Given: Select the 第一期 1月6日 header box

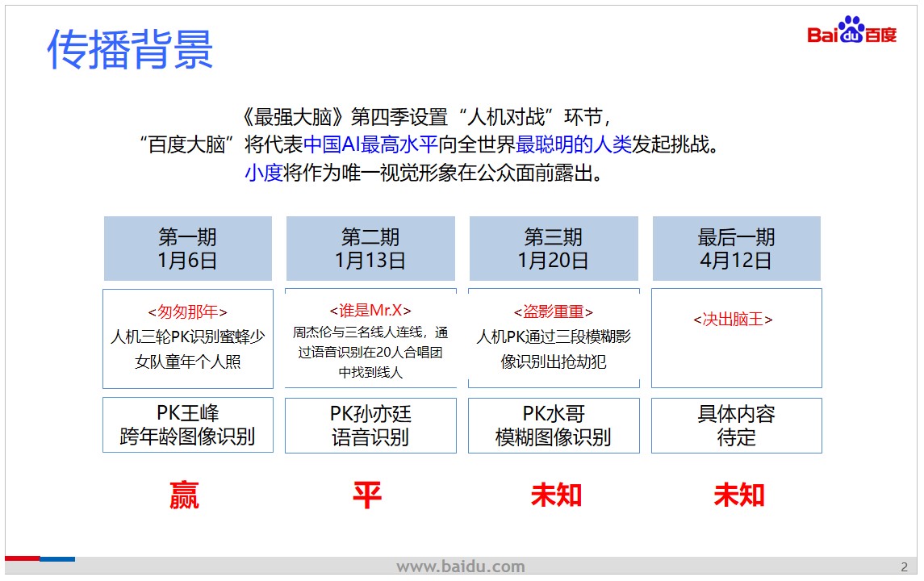Looking at the screenshot, I should [x=188, y=248].
